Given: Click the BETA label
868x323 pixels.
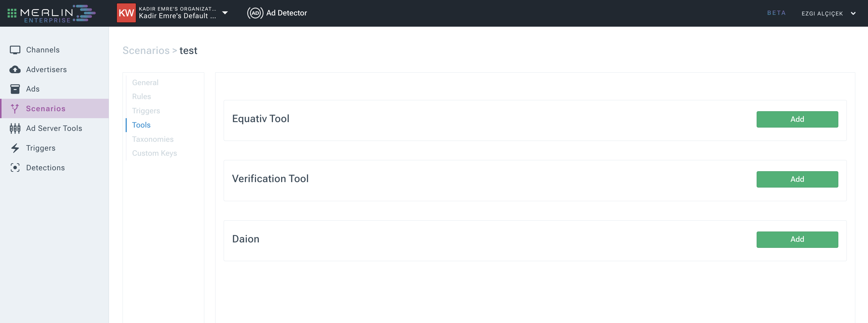Looking at the screenshot, I should point(776,13).
